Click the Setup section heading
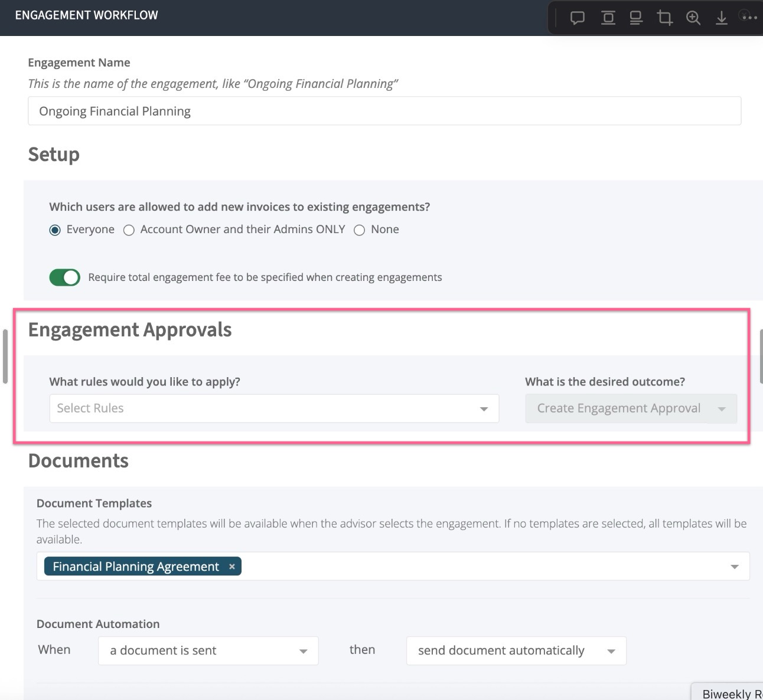The height and width of the screenshot is (700, 763). click(54, 155)
